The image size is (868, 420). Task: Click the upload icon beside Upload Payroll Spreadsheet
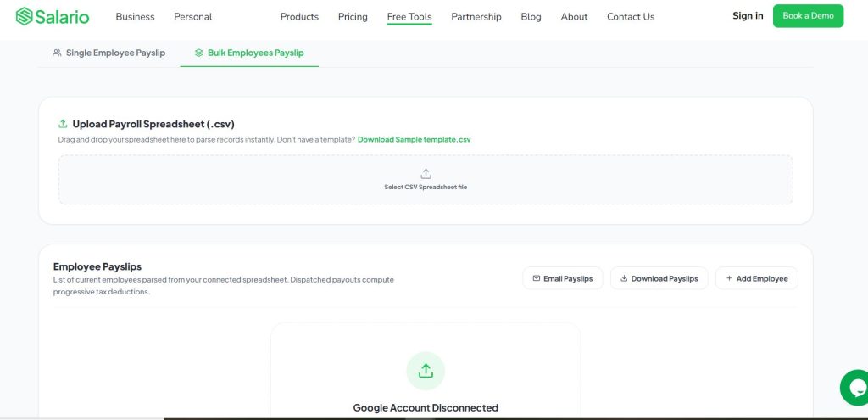click(x=63, y=124)
